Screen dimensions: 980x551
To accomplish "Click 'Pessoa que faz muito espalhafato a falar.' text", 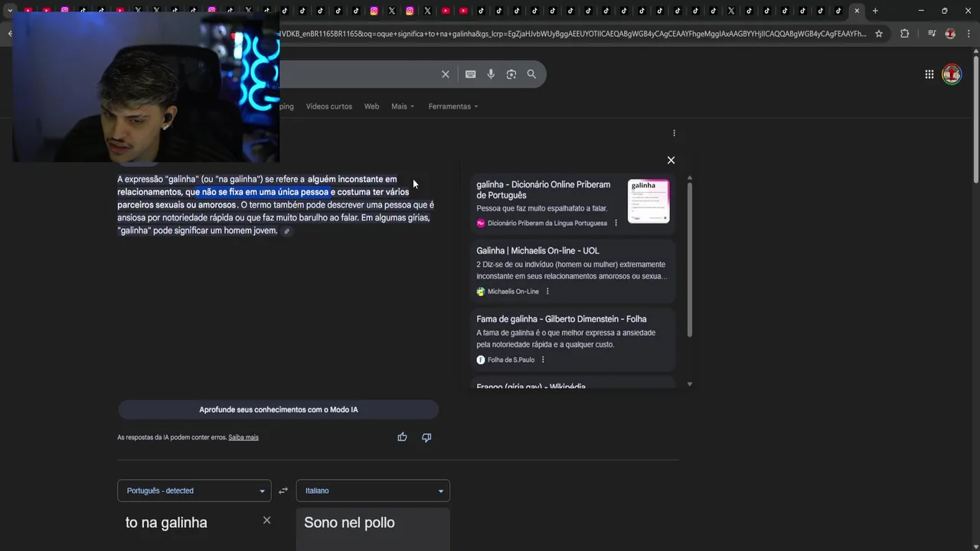I will (x=541, y=208).
